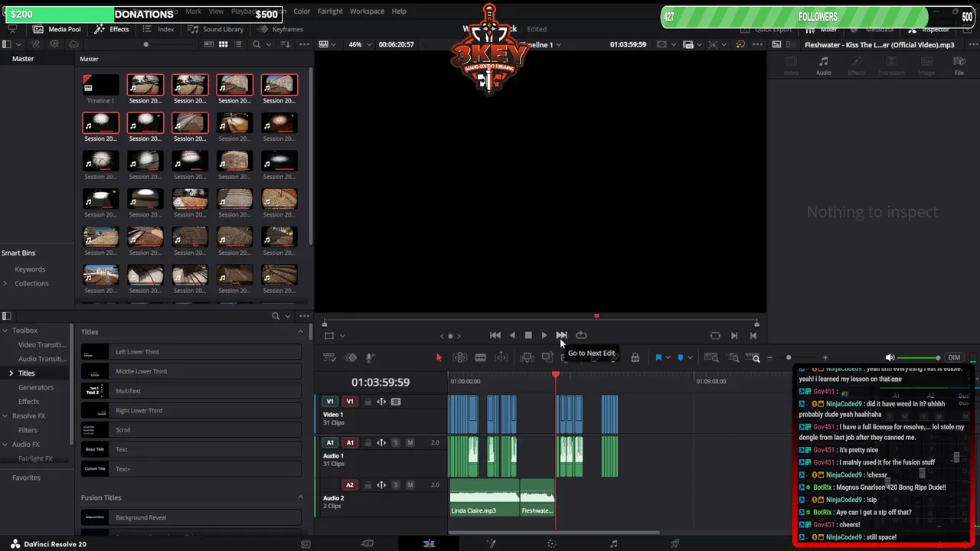Viewport: 980px width, 551px height.
Task: Open the Effects panel button
Action: (x=112, y=29)
